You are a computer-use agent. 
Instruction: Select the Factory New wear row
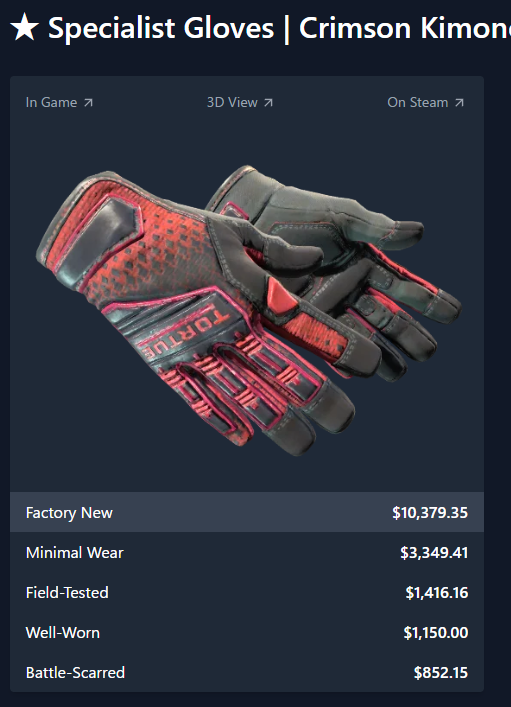[x=247, y=512]
